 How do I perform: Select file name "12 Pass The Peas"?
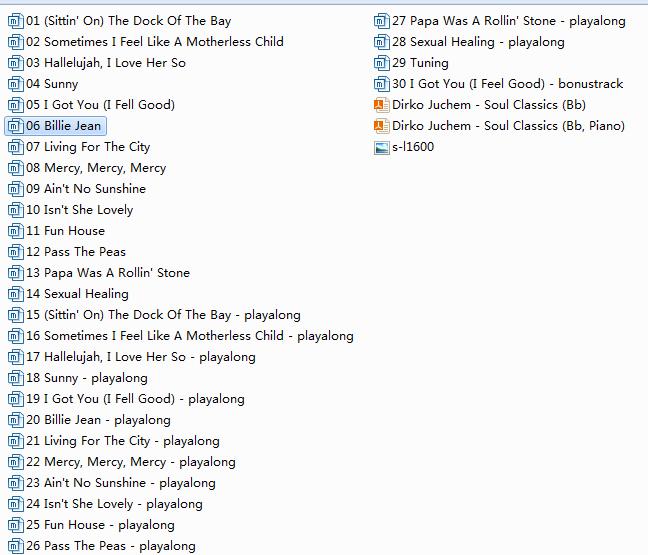tap(76, 252)
